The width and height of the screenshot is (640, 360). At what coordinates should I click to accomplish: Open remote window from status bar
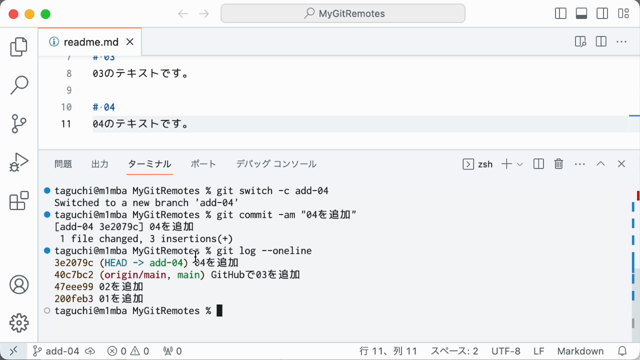coord(13,351)
